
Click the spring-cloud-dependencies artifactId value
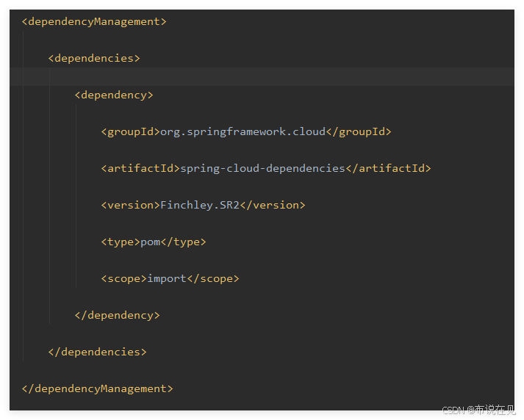262,168
